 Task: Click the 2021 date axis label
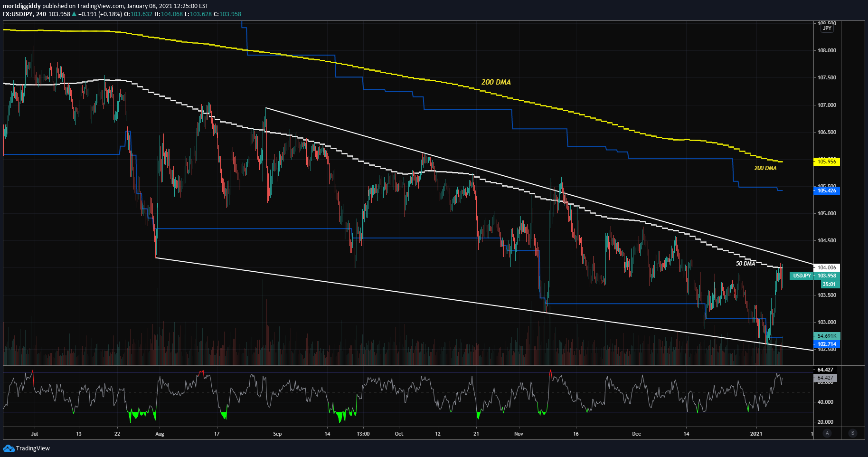[x=756, y=434]
